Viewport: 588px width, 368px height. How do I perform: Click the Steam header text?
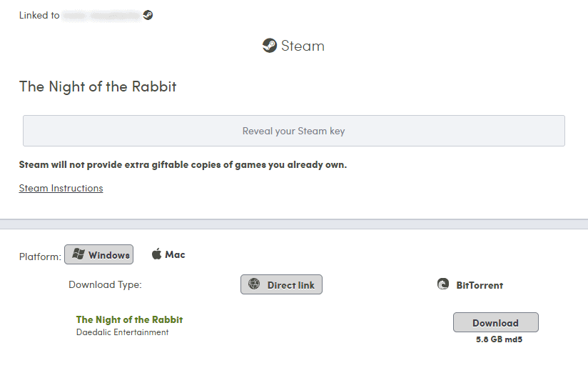(x=303, y=46)
